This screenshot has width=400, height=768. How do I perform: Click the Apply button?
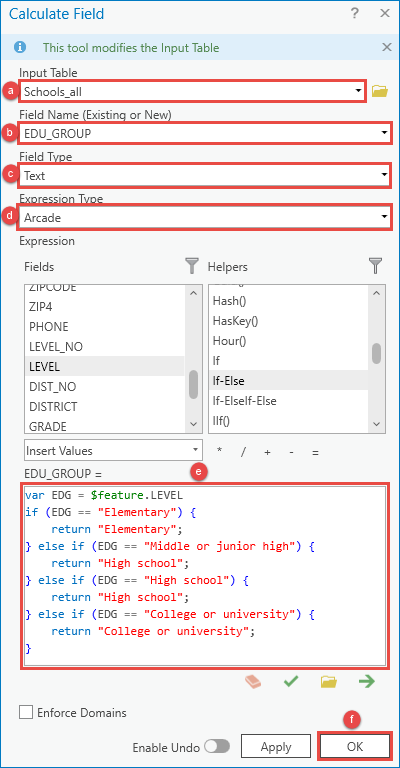(276, 747)
